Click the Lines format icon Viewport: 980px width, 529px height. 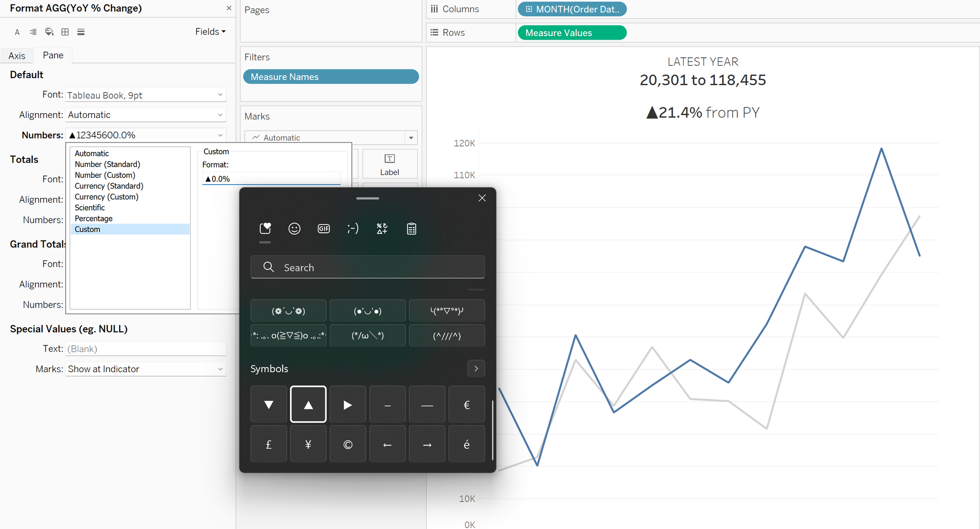pos(81,32)
